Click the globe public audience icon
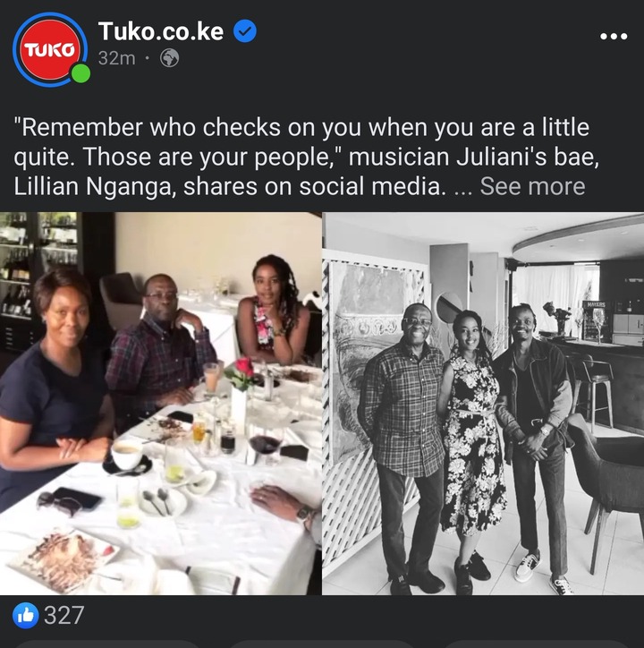The image size is (644, 648). click(x=169, y=58)
